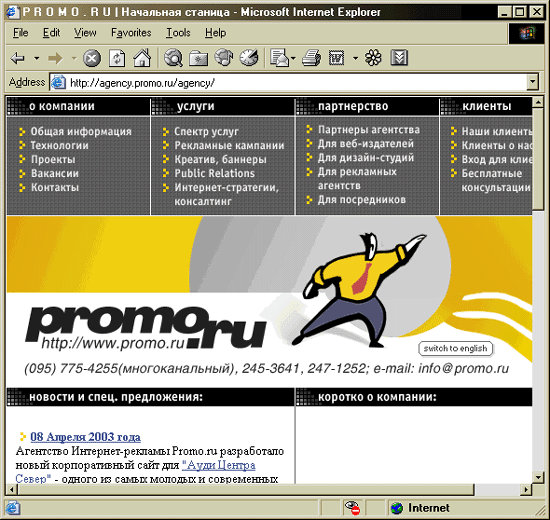This screenshot has height=520, width=550.
Task: Open the Креатив, баннеры link
Action: pos(220,160)
